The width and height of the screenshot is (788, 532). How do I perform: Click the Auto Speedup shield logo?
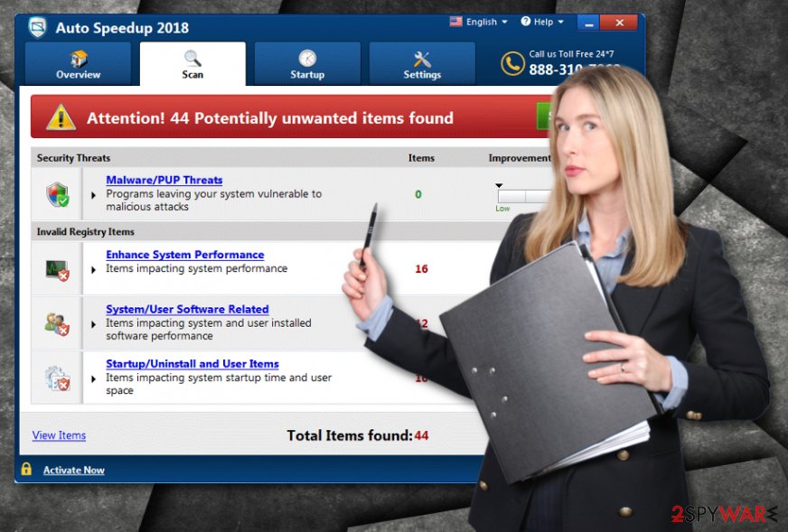click(x=37, y=26)
